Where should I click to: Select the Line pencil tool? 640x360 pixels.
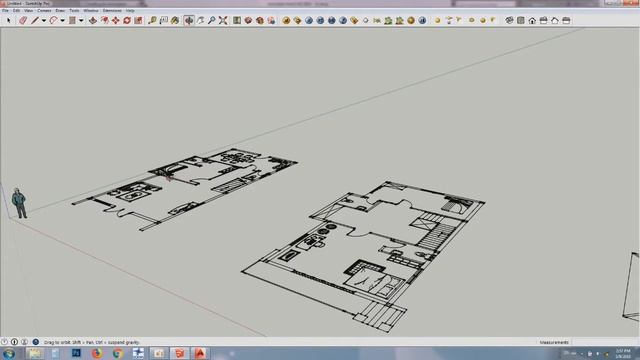coord(35,20)
